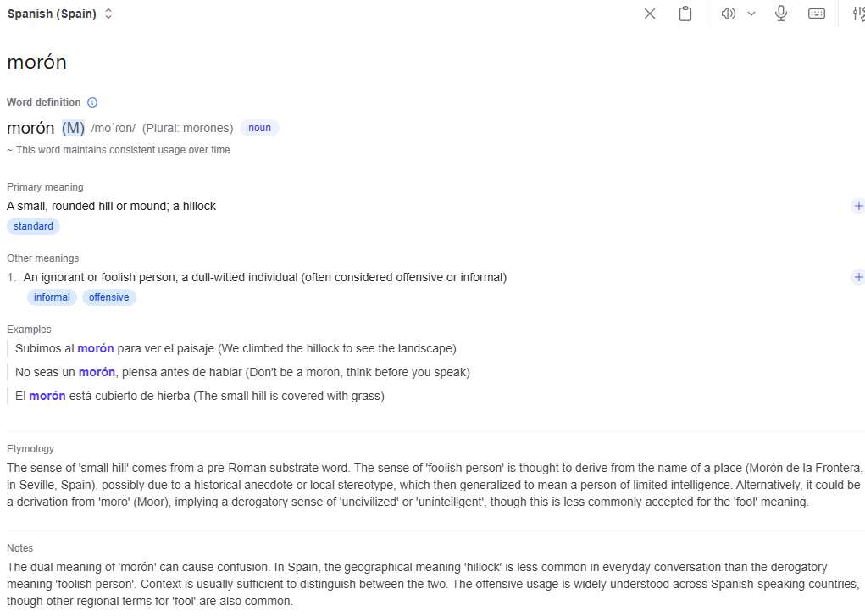The height and width of the screenshot is (616, 865).
Task: Open the settings sliders icon
Action: point(857,14)
